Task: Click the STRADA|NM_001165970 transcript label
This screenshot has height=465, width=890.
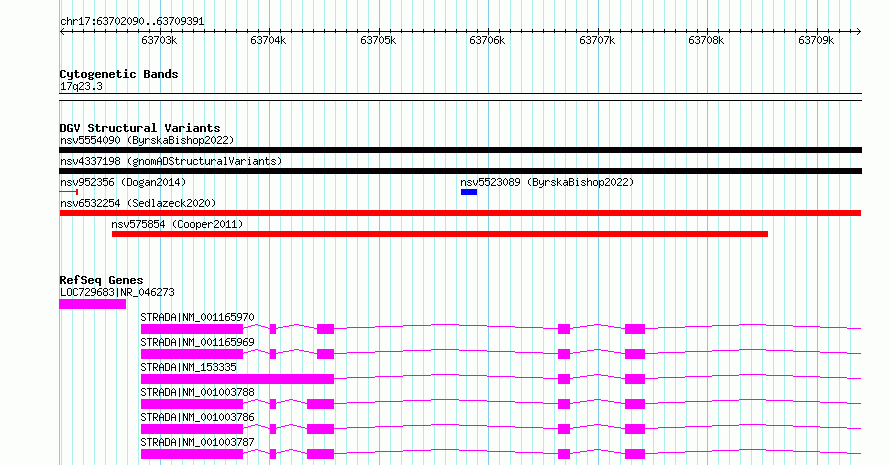Action: (x=198, y=317)
